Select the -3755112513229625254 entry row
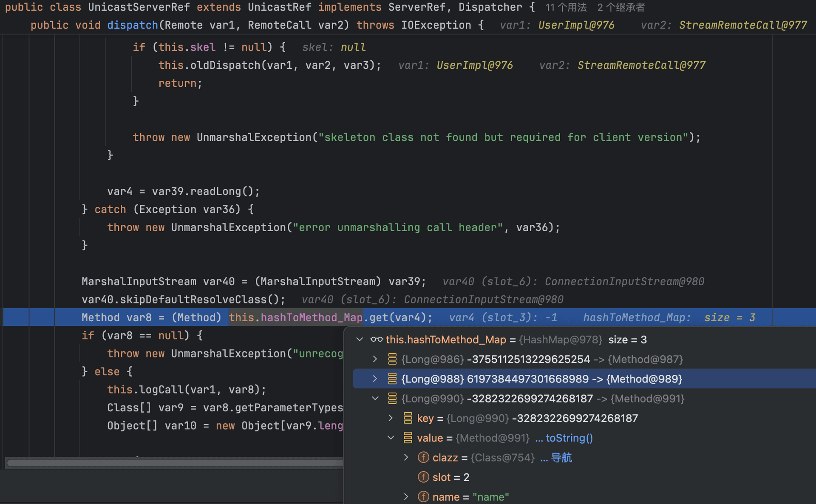The width and height of the screenshot is (816, 504). pyautogui.click(x=584, y=359)
